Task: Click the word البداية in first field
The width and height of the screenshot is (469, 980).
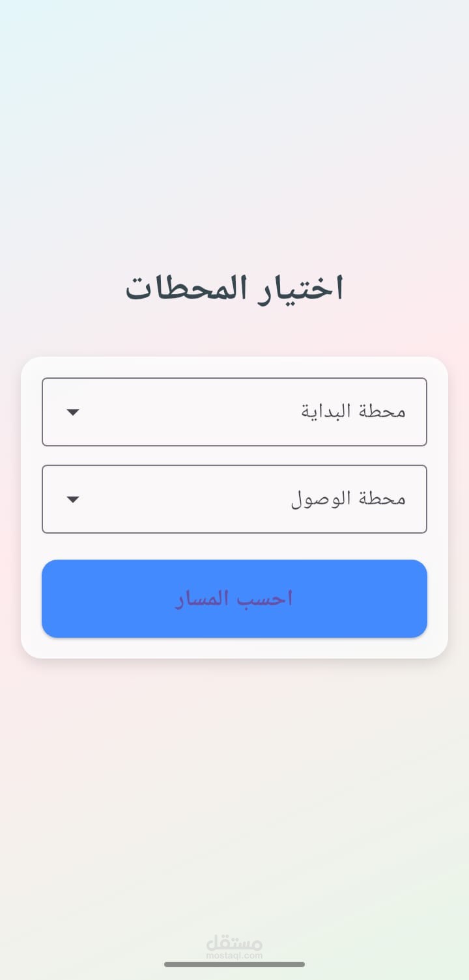Action: (x=326, y=411)
